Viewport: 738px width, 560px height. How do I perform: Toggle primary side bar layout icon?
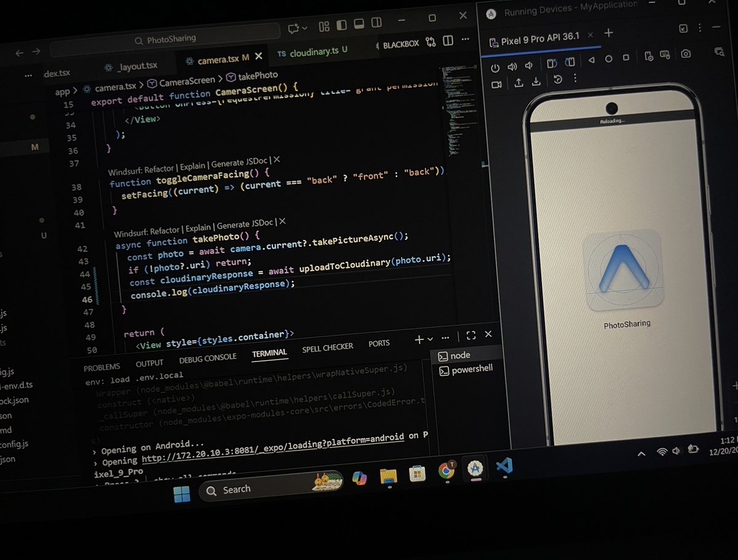point(341,25)
